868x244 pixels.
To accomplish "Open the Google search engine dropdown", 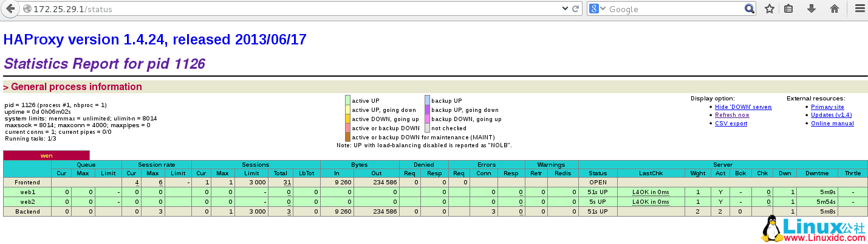I will point(598,9).
